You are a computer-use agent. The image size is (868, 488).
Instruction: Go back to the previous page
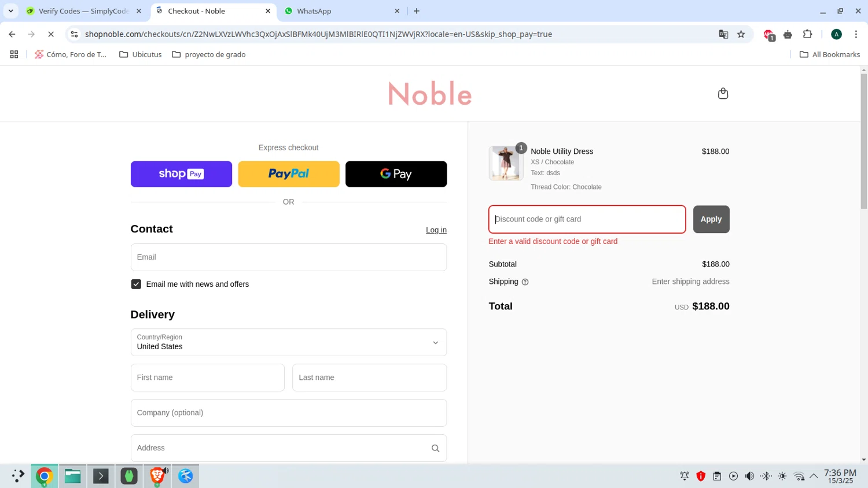(x=12, y=34)
